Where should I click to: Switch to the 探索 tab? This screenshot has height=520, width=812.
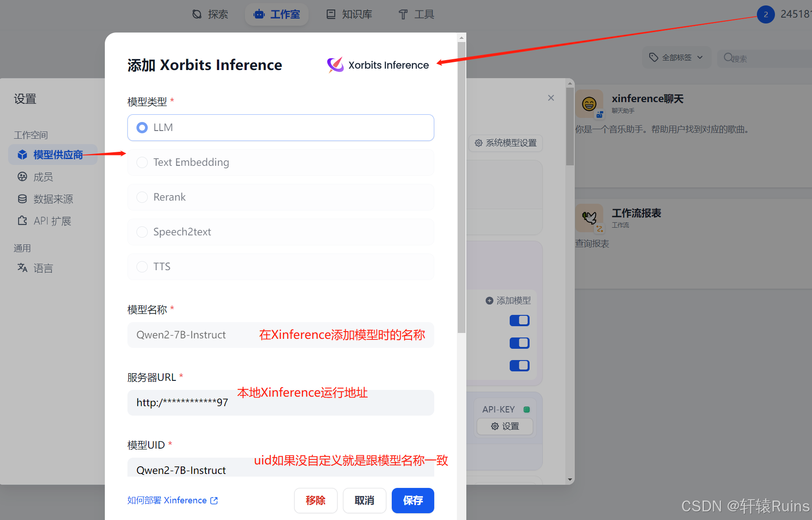click(210, 14)
